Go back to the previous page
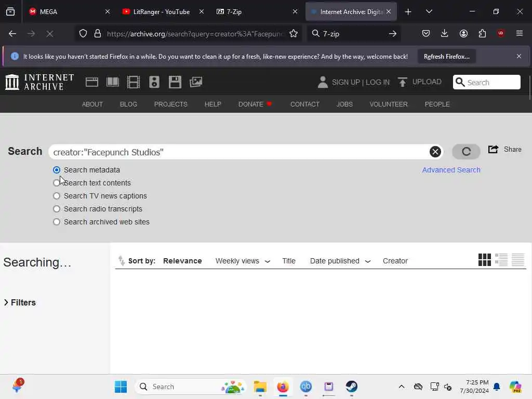This screenshot has height=399, width=532. point(12,34)
